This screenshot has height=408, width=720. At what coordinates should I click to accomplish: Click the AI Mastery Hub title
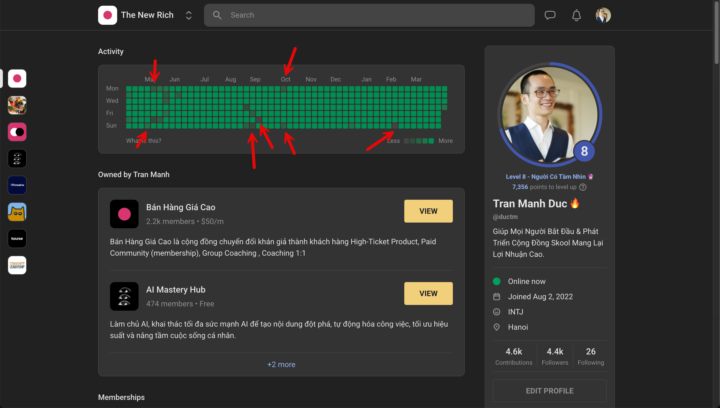click(176, 290)
